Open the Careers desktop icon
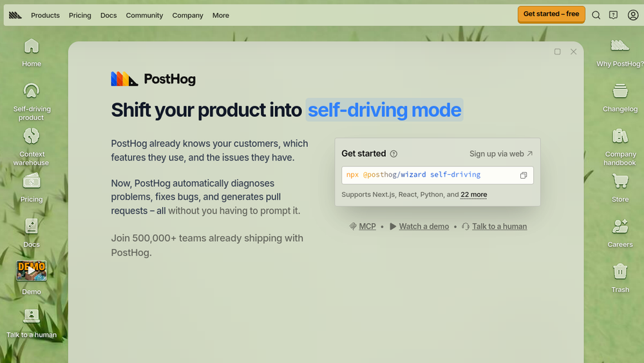The image size is (644, 363). [620, 233]
